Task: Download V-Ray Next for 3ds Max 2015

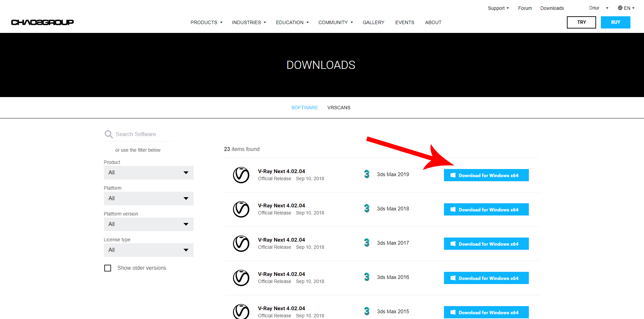Action: pos(486,312)
